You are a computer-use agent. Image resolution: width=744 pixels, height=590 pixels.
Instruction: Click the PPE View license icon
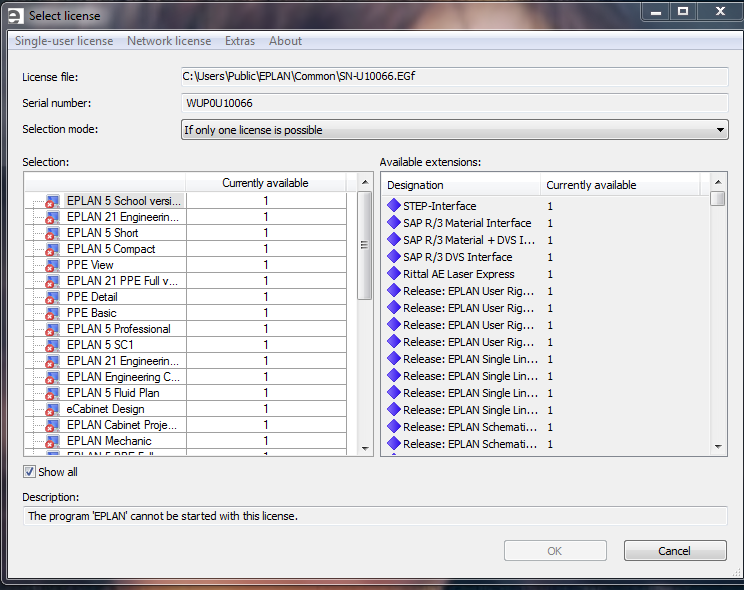pos(52,265)
